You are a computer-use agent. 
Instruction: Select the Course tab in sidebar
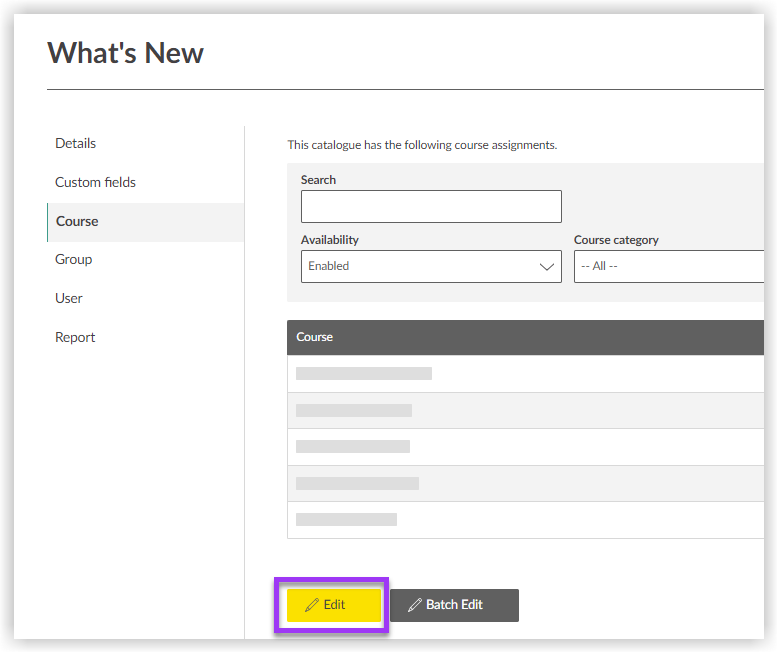[77, 222]
